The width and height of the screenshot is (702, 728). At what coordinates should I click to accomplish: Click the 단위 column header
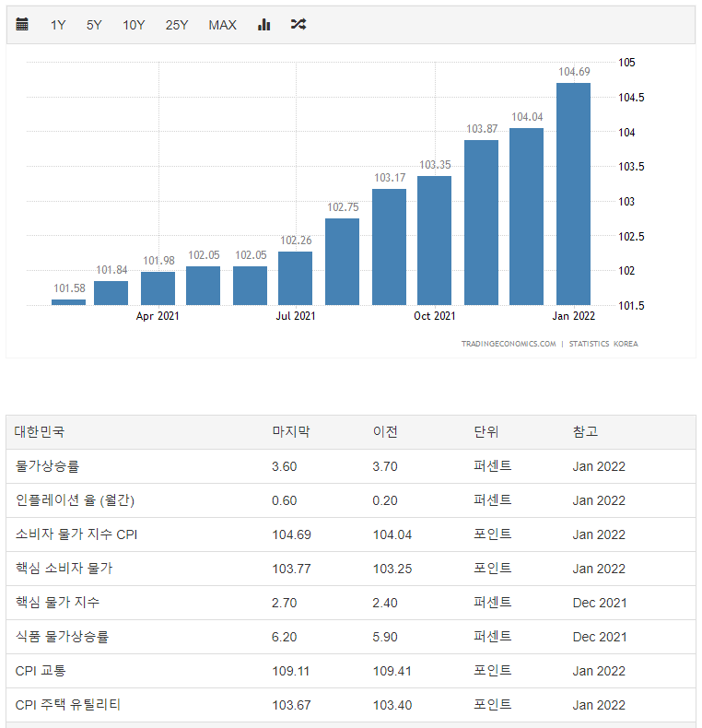point(486,432)
